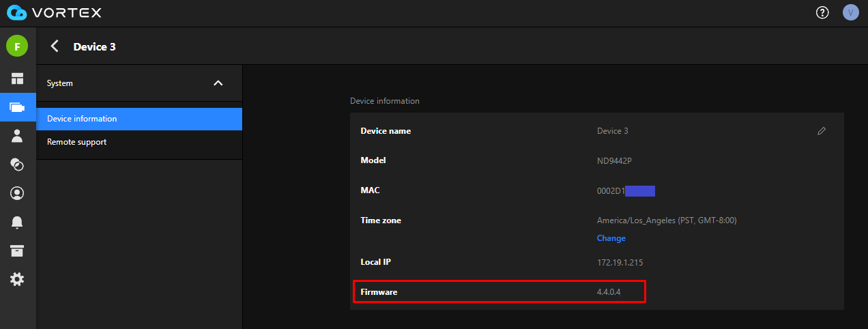Open the person icon in sidebar
The height and width of the screenshot is (329, 868).
[x=17, y=136]
